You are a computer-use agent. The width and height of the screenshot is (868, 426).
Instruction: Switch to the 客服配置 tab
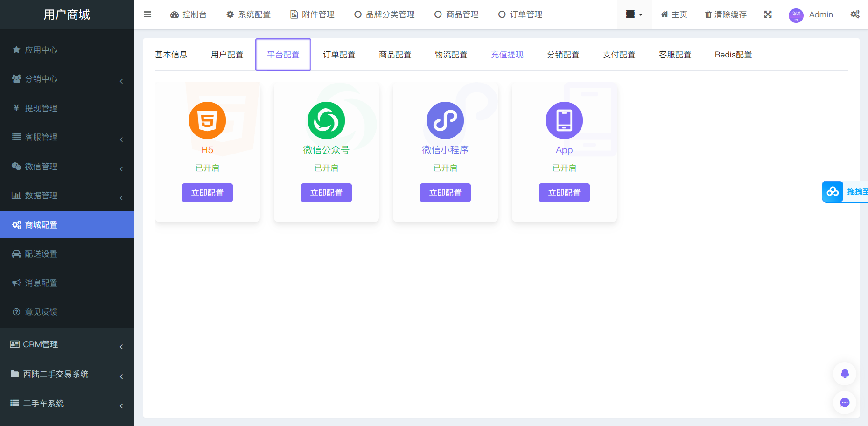click(675, 55)
